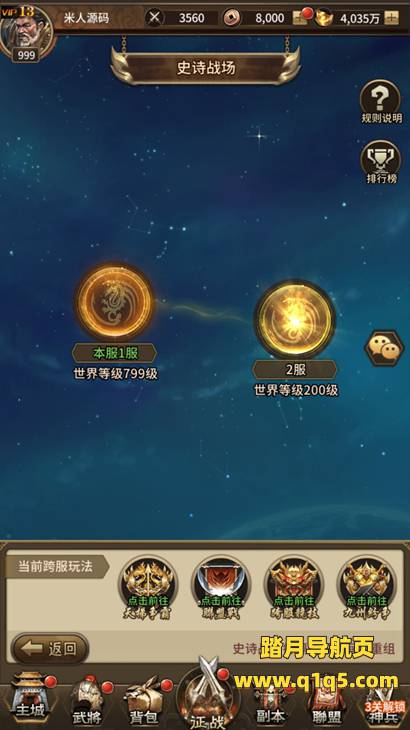Go to 联盟战 cross-server mode

tap(221, 588)
